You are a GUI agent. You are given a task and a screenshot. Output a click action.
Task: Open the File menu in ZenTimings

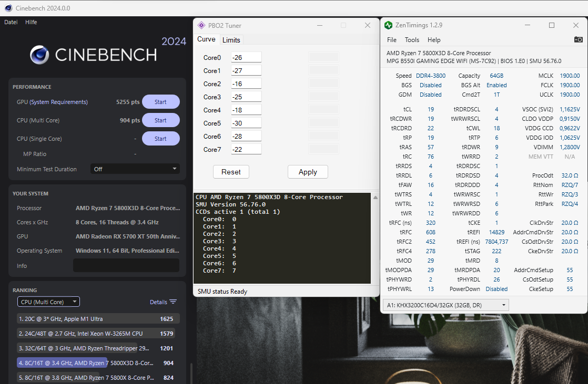391,40
